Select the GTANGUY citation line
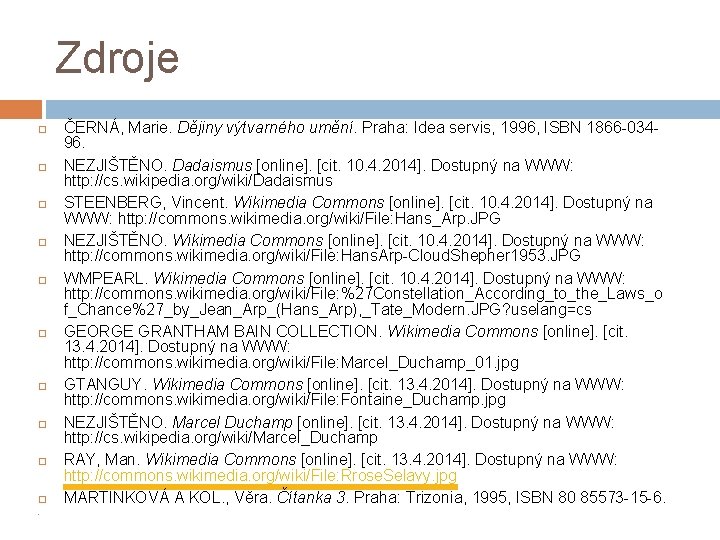 click(344, 384)
